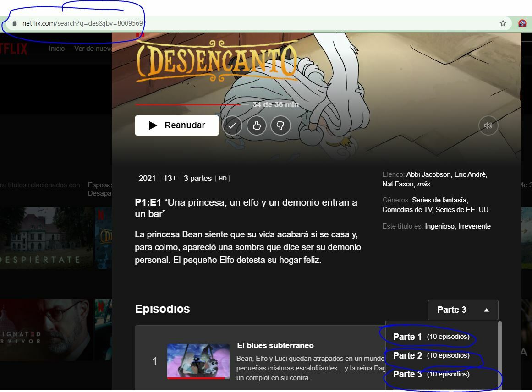Go to Inicio in Netflix navigation

(57, 49)
